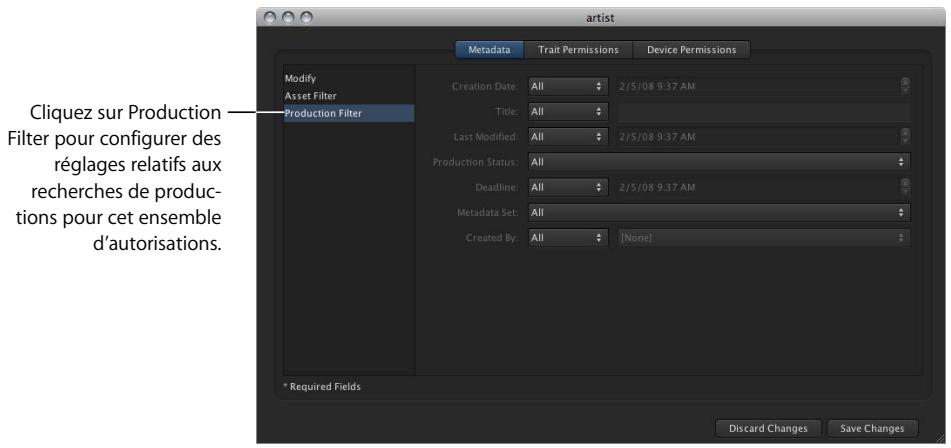Image resolution: width=951 pixels, height=448 pixels.
Task: Open the Created By All dropdown
Action: [568, 238]
